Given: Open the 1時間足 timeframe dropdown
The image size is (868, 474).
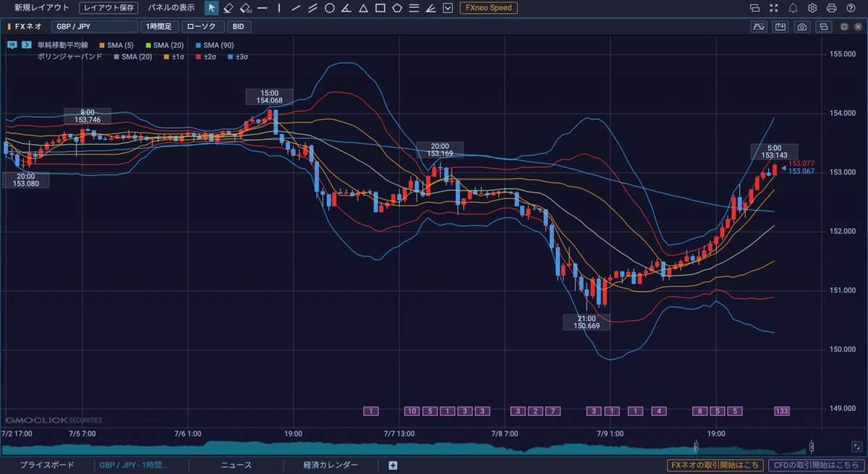Looking at the screenshot, I should 159,27.
